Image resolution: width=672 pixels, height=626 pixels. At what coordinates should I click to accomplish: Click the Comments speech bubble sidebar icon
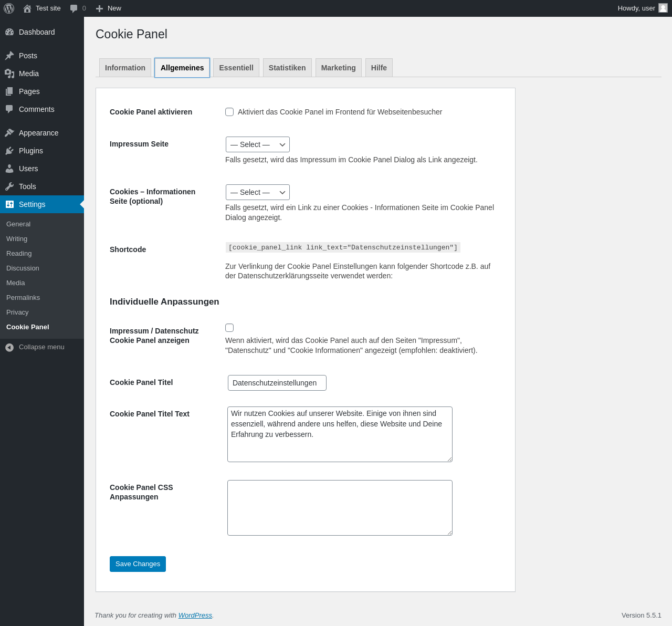(9, 109)
